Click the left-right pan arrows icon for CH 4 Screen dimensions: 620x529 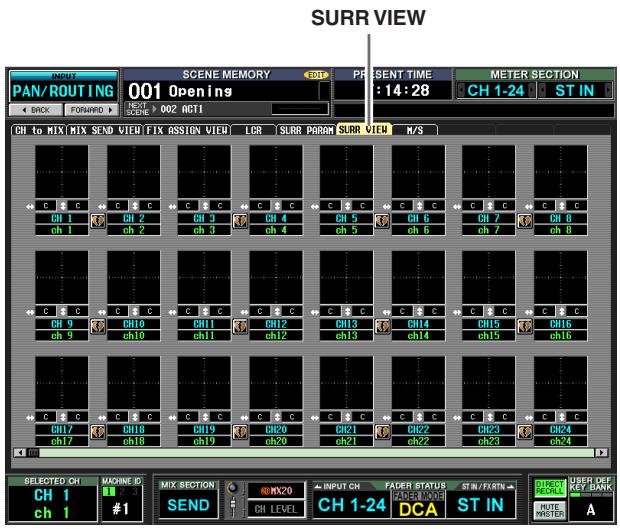tap(244, 206)
